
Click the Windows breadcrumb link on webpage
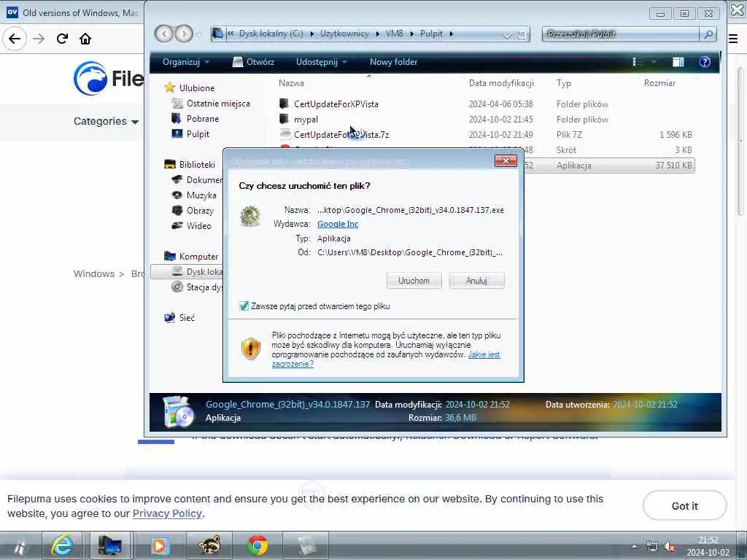click(94, 274)
